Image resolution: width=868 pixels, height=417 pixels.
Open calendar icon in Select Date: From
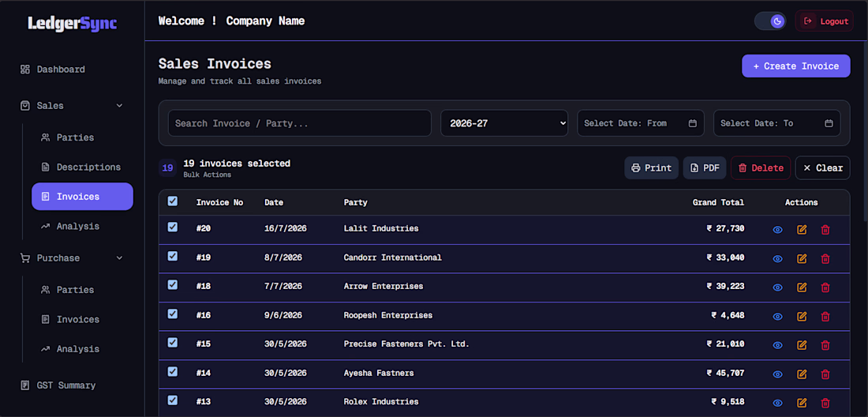693,123
